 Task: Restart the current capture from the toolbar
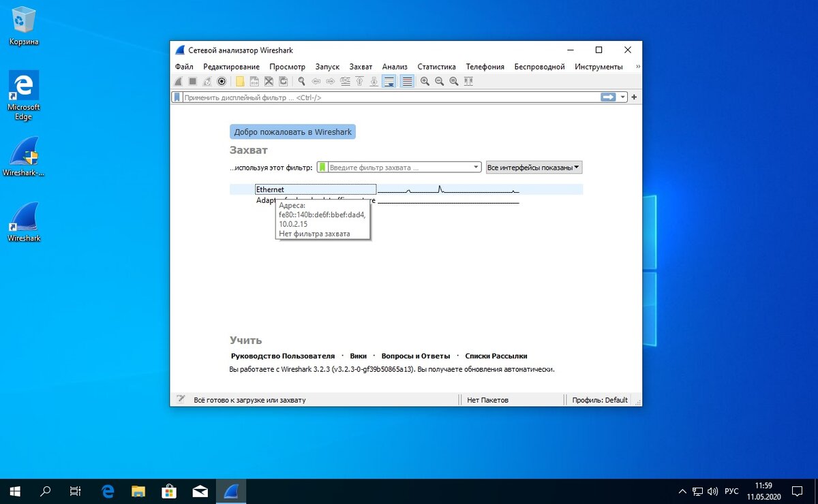click(207, 81)
